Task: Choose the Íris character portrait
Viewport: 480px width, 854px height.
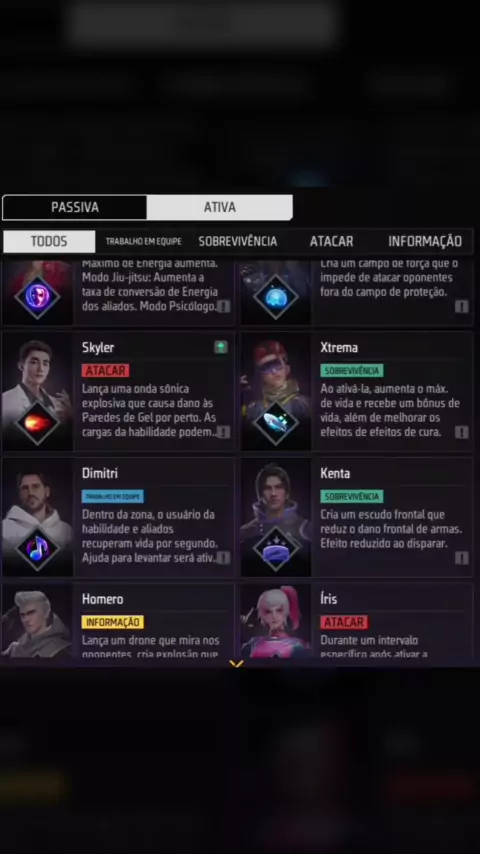Action: point(276,621)
